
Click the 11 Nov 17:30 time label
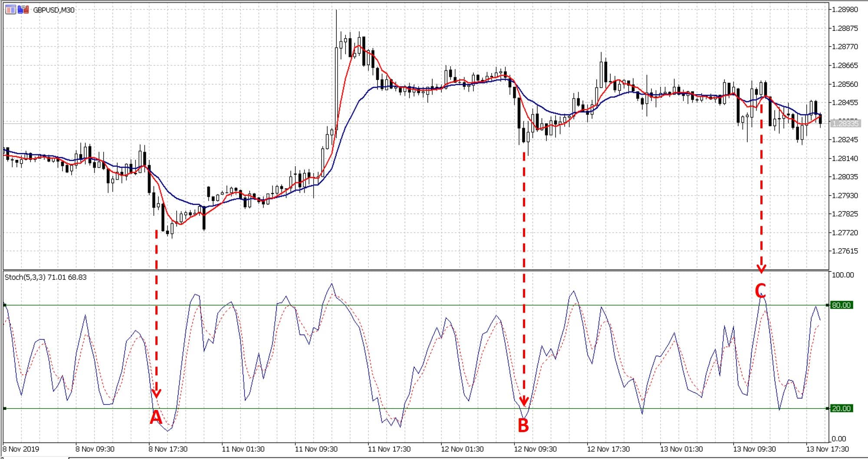(389, 449)
